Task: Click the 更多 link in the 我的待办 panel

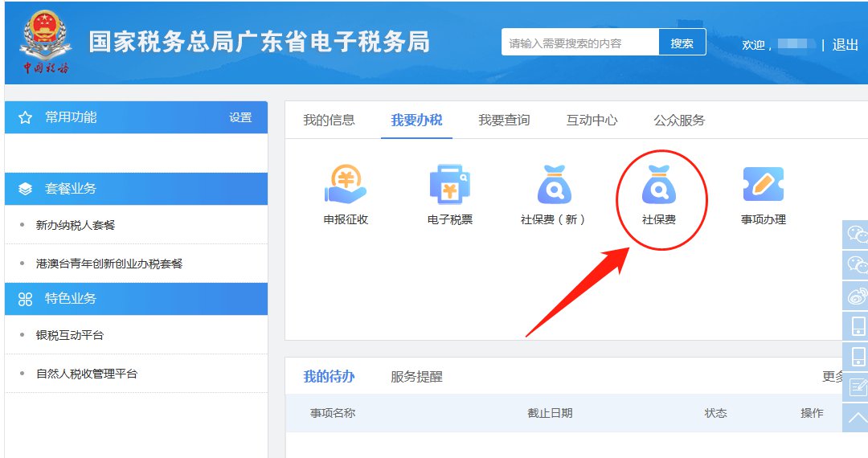Action: coord(833,377)
